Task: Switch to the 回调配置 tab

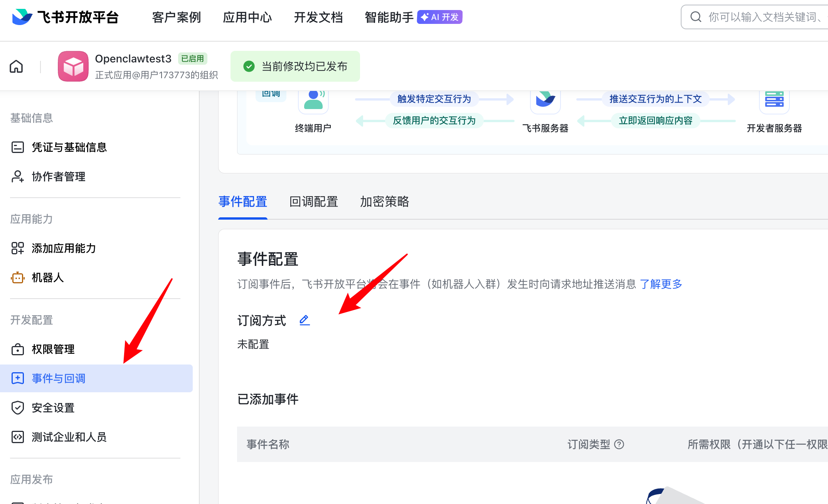Action: coord(313,202)
